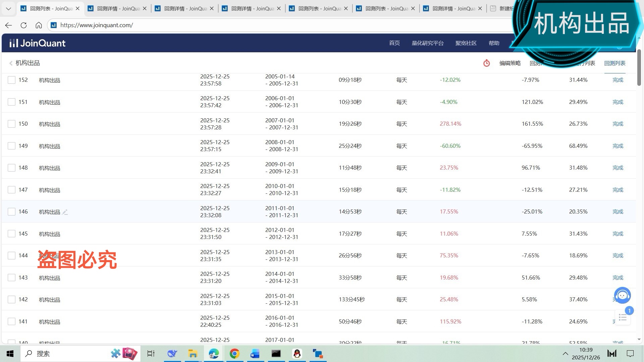Check the checkbox for backtest 152
Screen dimensions: 644x362
pyautogui.click(x=11, y=80)
